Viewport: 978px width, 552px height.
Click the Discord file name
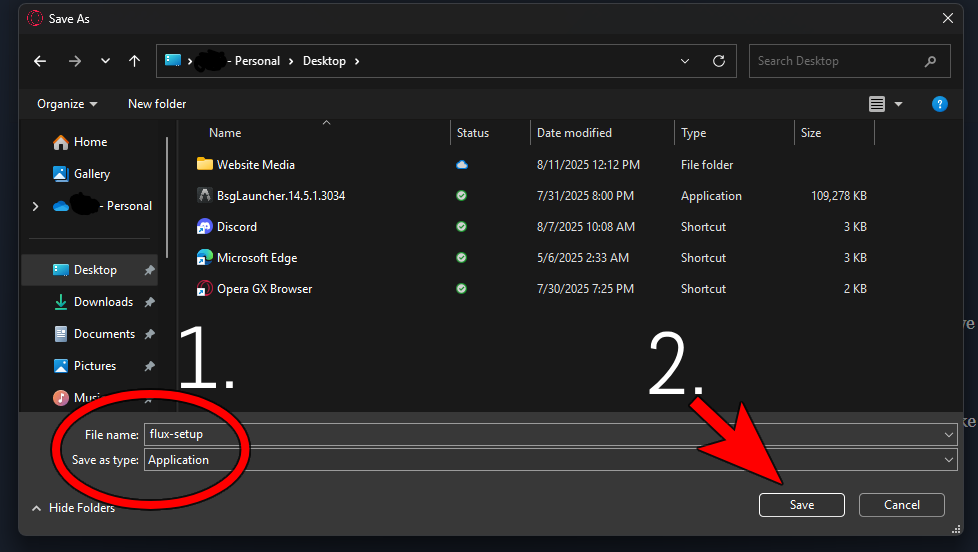coord(236,227)
